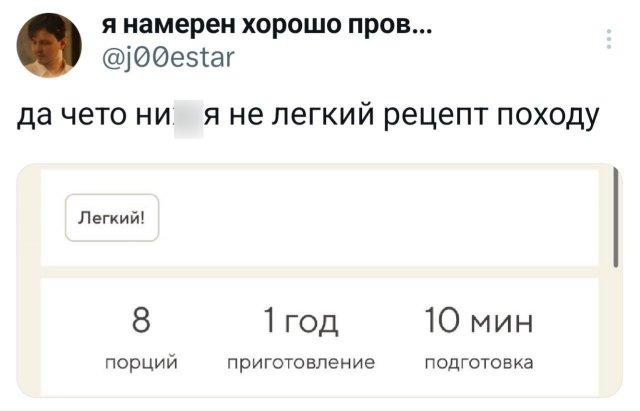The width and height of the screenshot is (640, 411).
Task: Select the «8» servings number
Action: 141,323
